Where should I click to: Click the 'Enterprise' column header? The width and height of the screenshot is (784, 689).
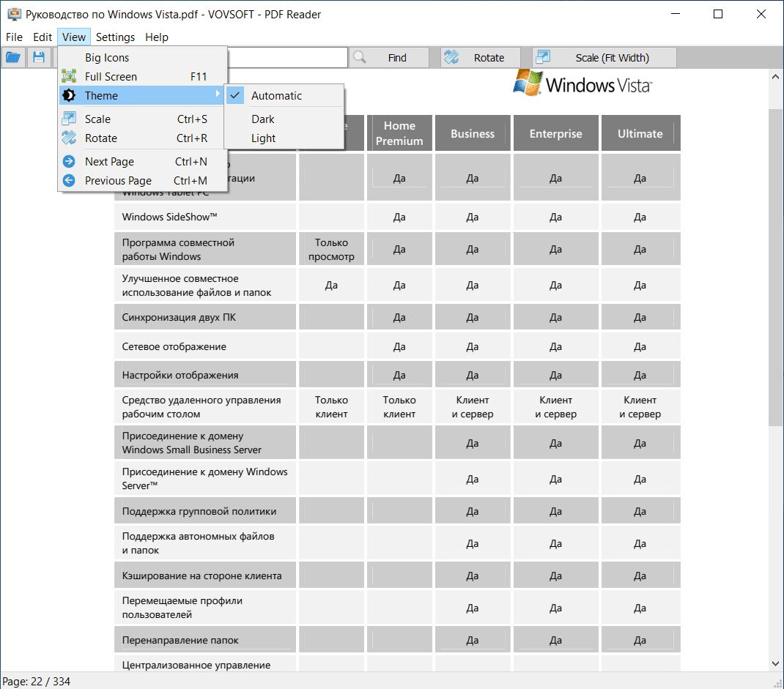[x=555, y=133]
